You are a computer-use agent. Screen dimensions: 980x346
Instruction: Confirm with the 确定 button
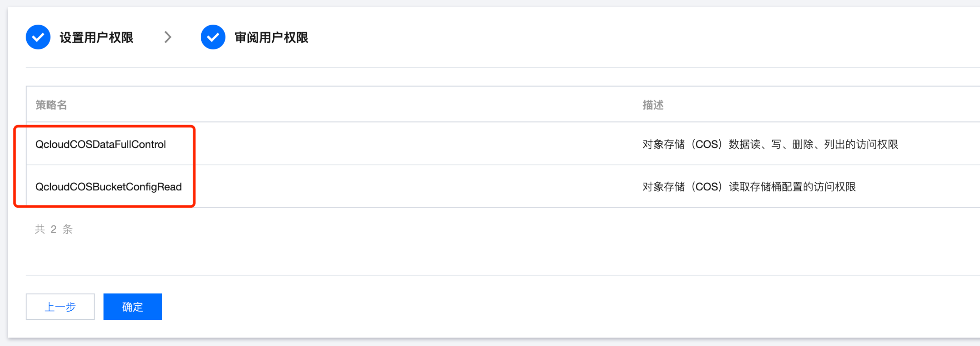(x=132, y=306)
